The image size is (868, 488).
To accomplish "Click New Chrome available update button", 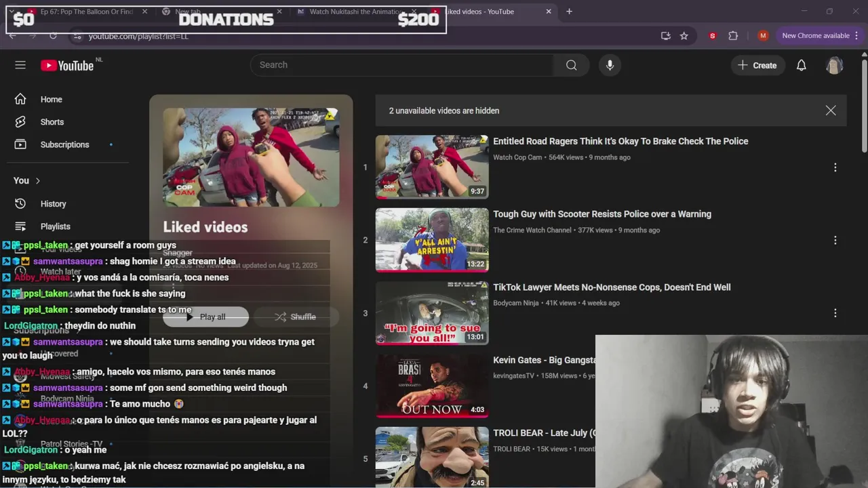I will [815, 36].
